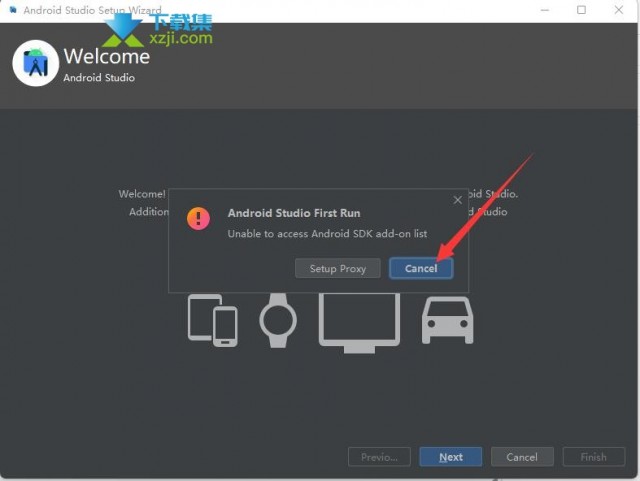Viewport: 640px width, 481px height.
Task: Click the Android Studio logo icon
Action: tap(36, 63)
